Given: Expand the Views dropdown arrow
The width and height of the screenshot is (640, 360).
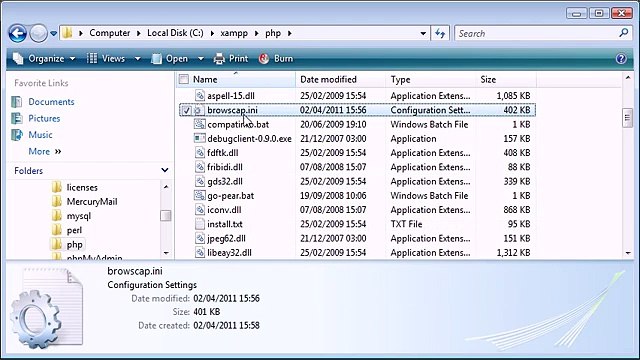Looking at the screenshot, I should (138, 59).
